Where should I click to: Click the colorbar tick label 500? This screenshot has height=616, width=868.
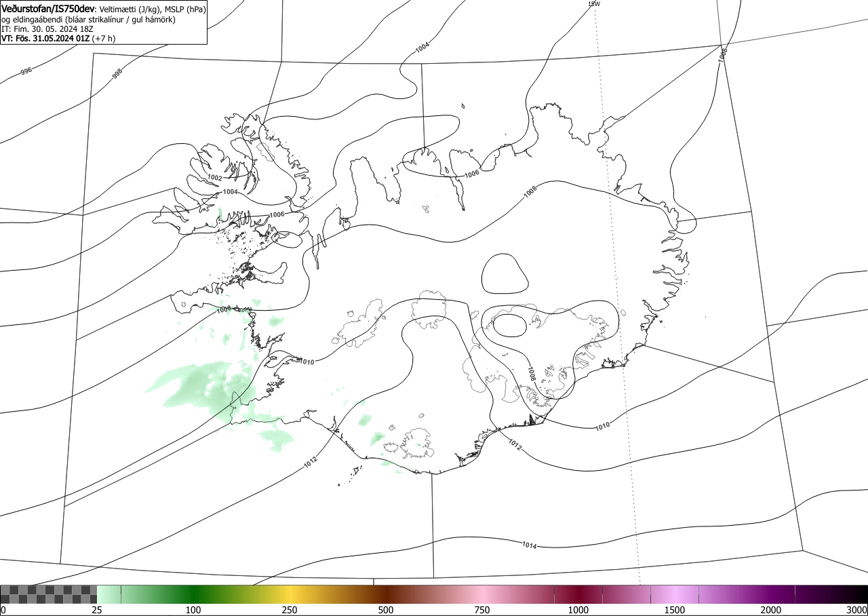point(386,610)
